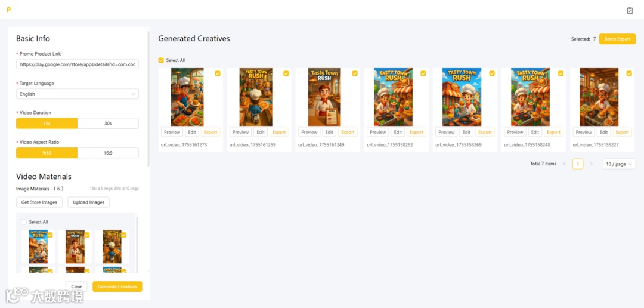Viewport: 644px width, 308px height.
Task: Click the Batch Export button
Action: point(617,39)
